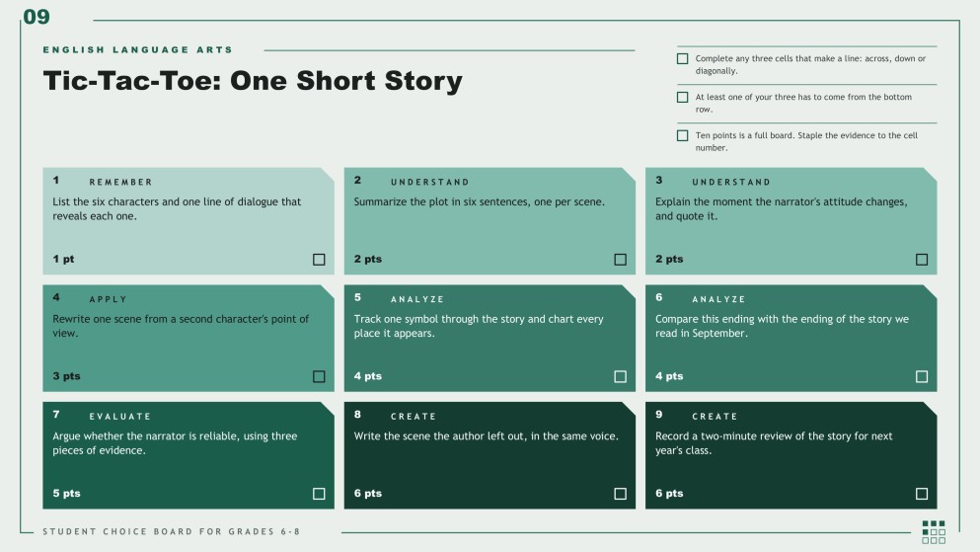Screen dimensions: 980x552
Task: Click the footer 'Student Choice Board' text
Action: [172, 531]
